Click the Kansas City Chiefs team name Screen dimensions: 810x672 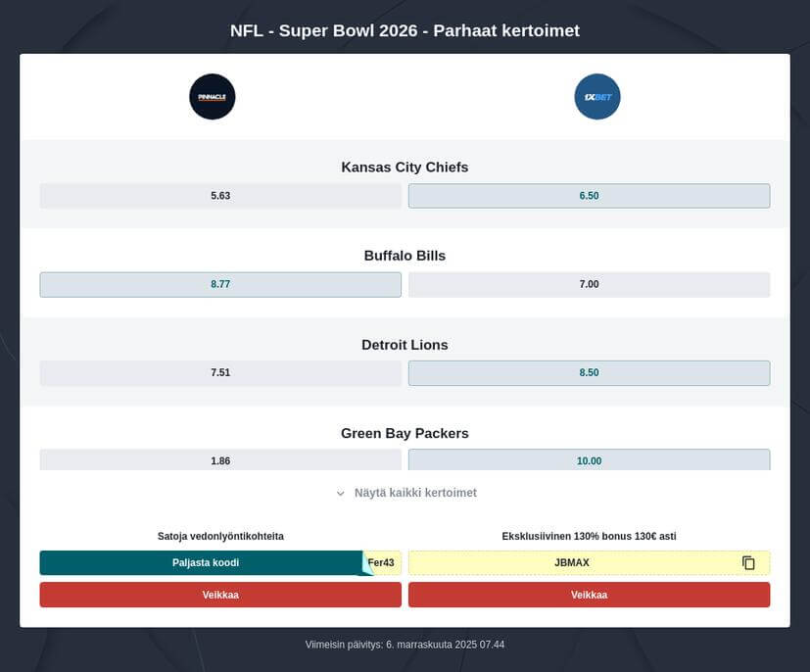(x=405, y=167)
